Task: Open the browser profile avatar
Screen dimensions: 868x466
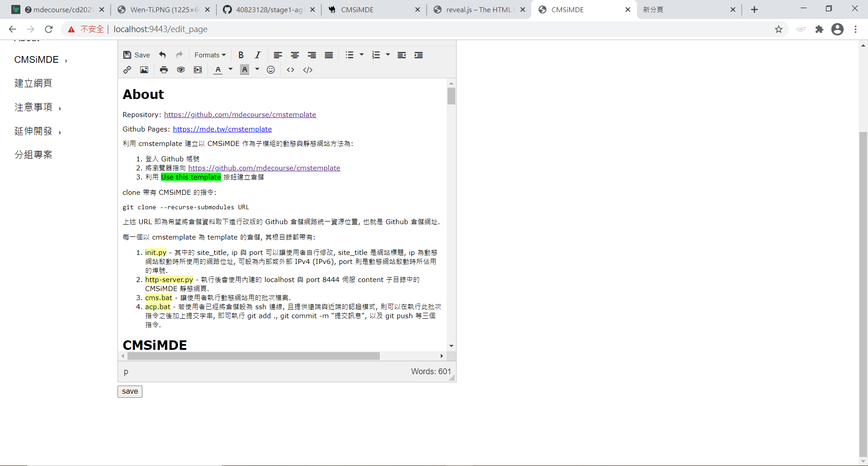Action: click(x=837, y=29)
